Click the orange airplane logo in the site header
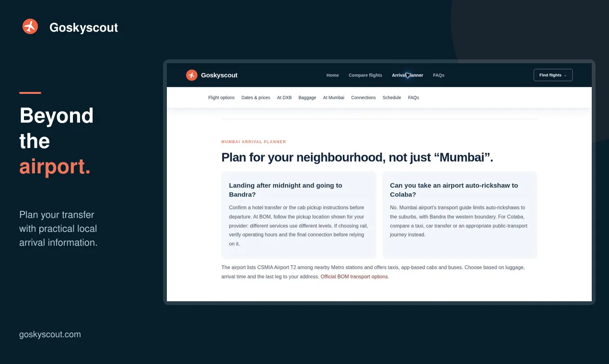This screenshot has height=364, width=609. pos(192,75)
